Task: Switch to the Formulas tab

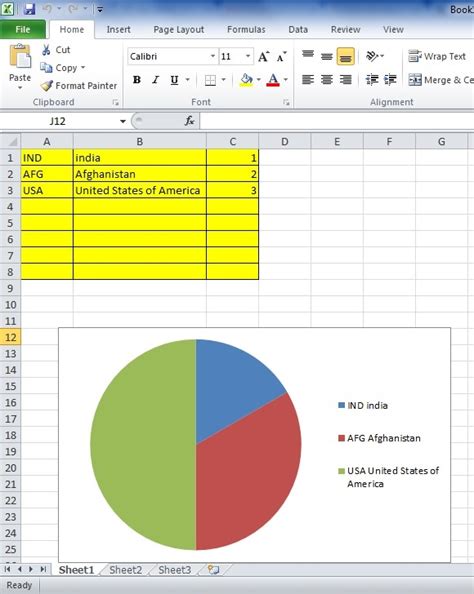Action: pos(246,30)
